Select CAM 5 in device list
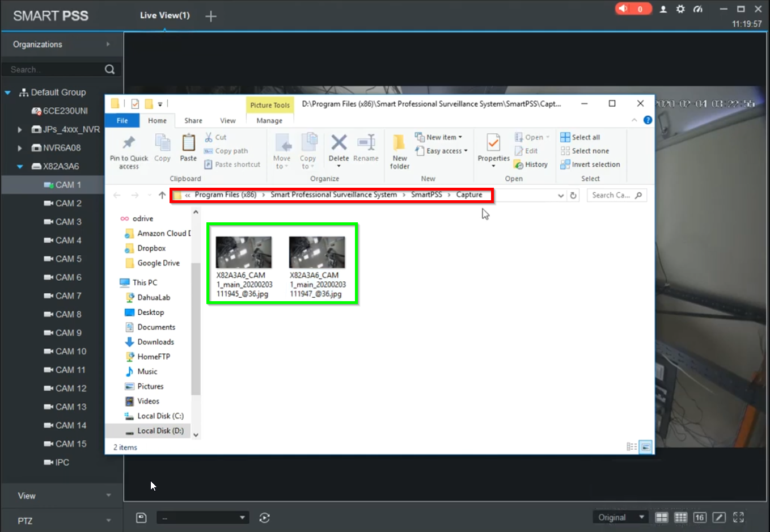770x532 pixels. pyautogui.click(x=68, y=259)
